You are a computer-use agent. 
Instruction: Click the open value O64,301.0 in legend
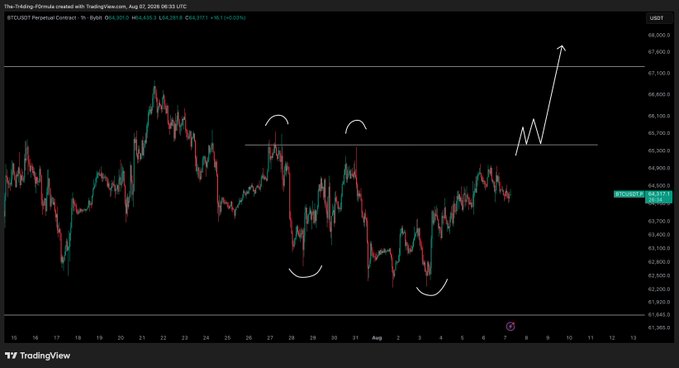pos(118,18)
